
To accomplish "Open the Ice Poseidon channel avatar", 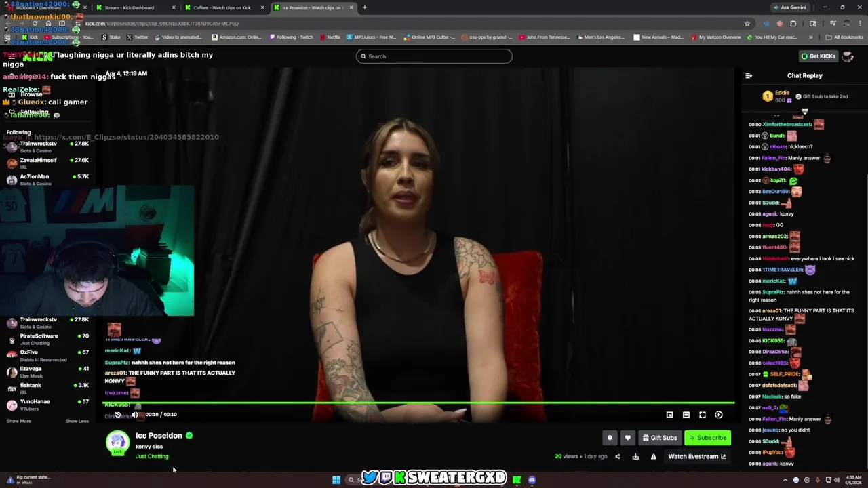I will click(x=117, y=443).
